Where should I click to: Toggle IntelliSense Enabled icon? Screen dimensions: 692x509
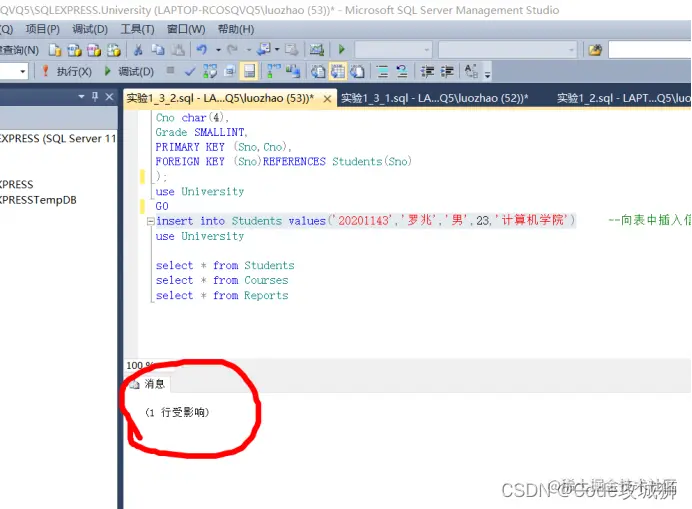249,71
